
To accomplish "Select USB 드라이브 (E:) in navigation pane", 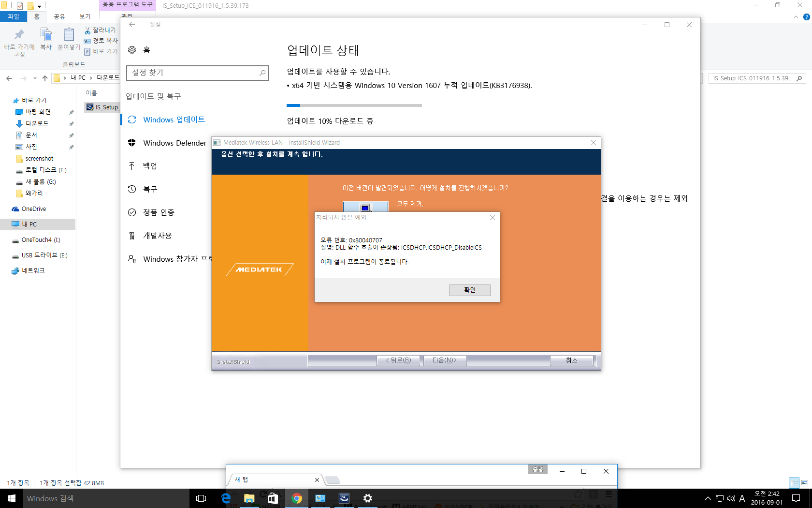I will click(44, 255).
